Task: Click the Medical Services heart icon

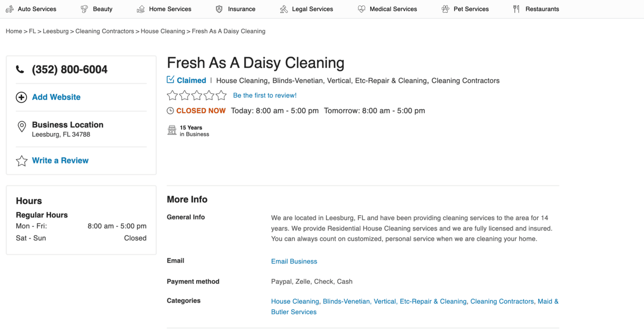Action: click(x=361, y=9)
